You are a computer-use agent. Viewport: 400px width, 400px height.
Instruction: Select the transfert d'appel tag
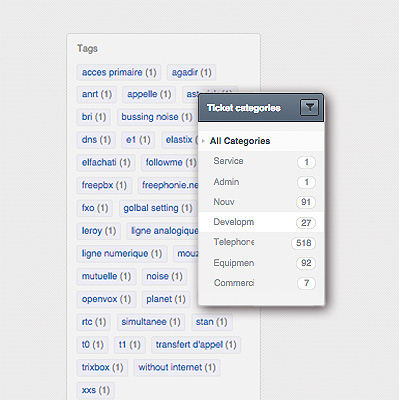click(x=196, y=345)
